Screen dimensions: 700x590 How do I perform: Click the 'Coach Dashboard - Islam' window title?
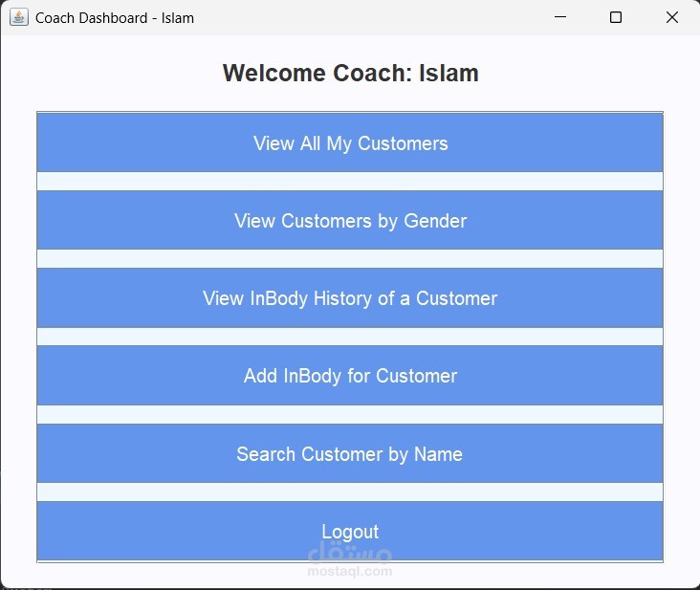tap(115, 18)
